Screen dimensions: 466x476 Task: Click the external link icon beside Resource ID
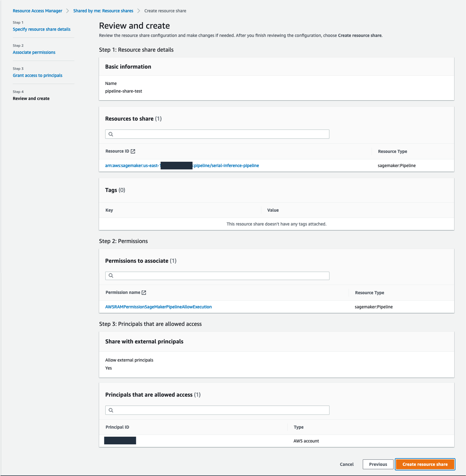point(133,151)
